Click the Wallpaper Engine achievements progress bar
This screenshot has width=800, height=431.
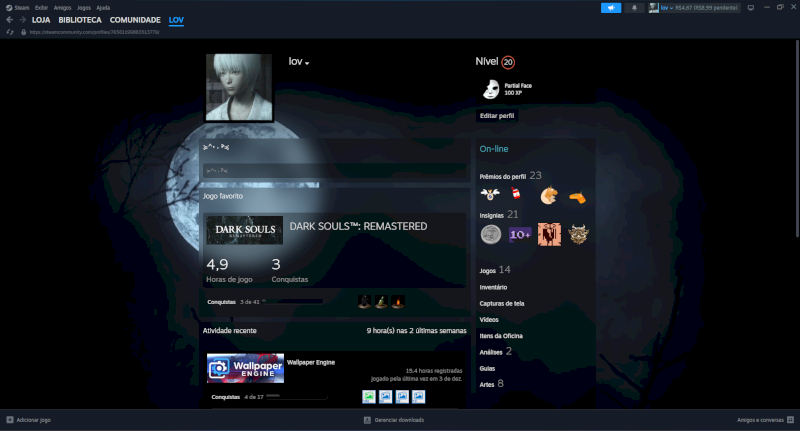pyautogui.click(x=297, y=396)
